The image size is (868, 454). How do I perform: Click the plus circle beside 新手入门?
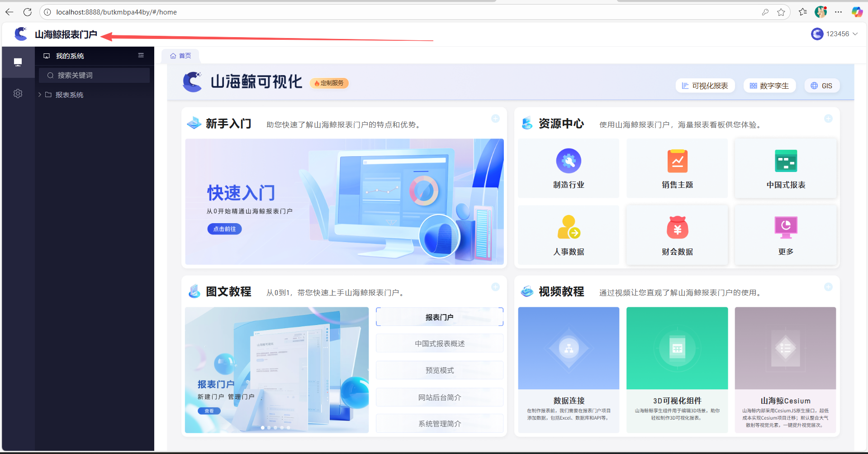point(495,119)
